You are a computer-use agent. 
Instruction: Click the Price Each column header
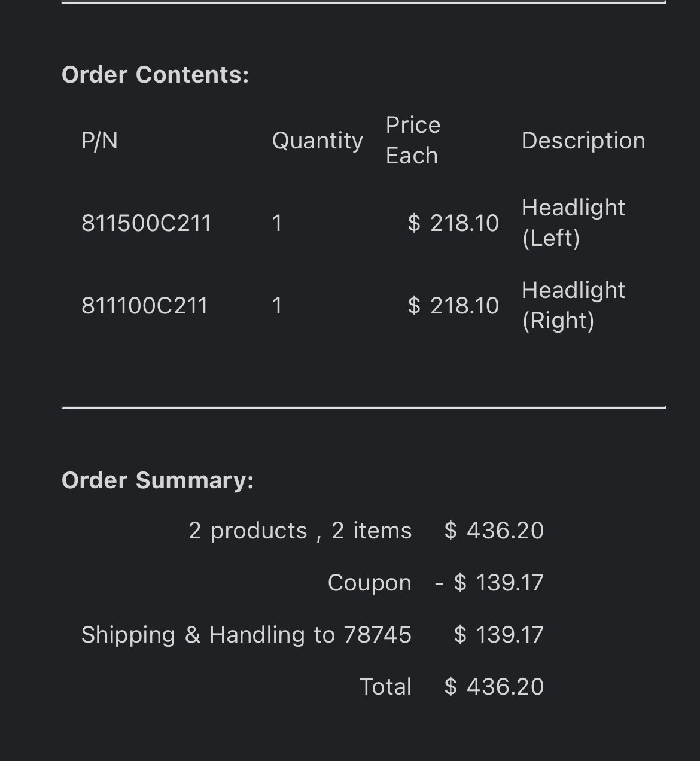click(413, 141)
